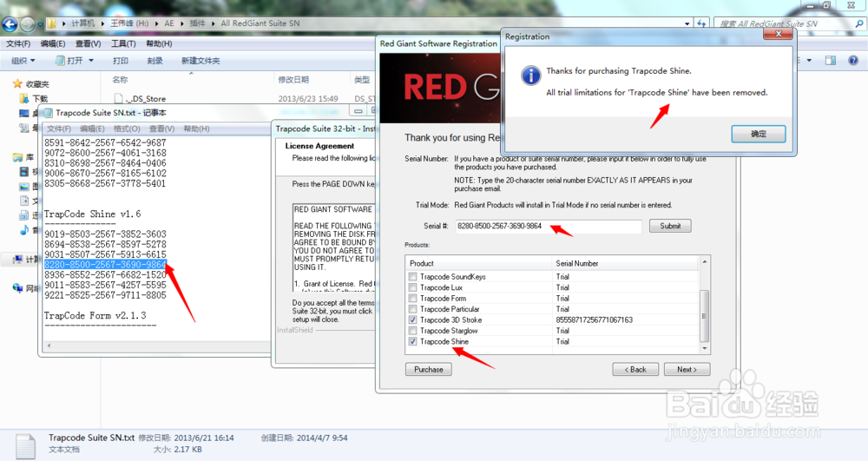Image resolution: width=868 pixels, height=461 pixels.
Task: Check the Trapcode Lux checkbox
Action: 412,287
